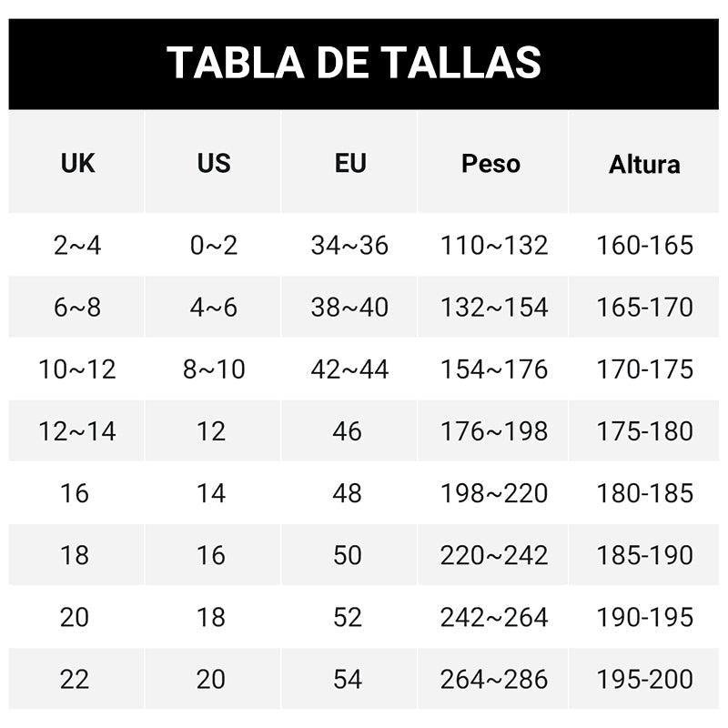Select the EU size 42~44 cell

pyautogui.click(x=349, y=369)
